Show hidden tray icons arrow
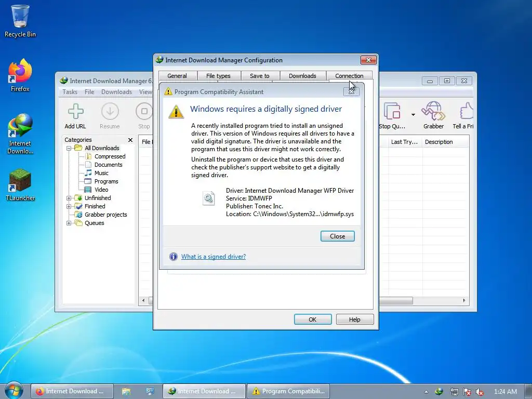 (x=426, y=392)
